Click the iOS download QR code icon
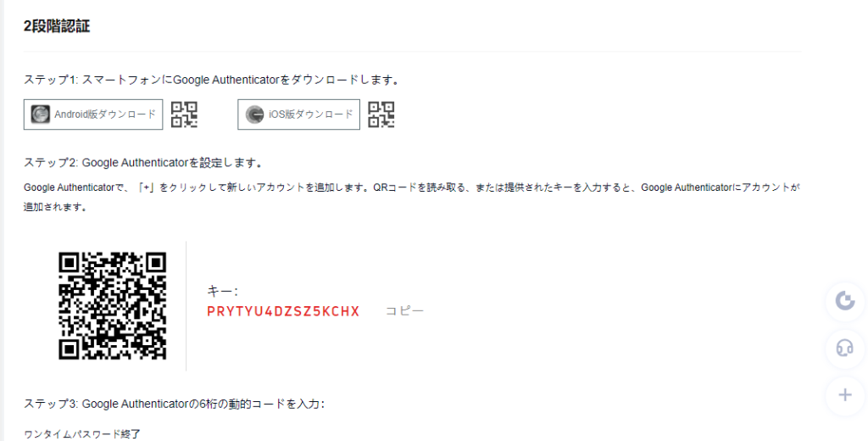 (381, 114)
